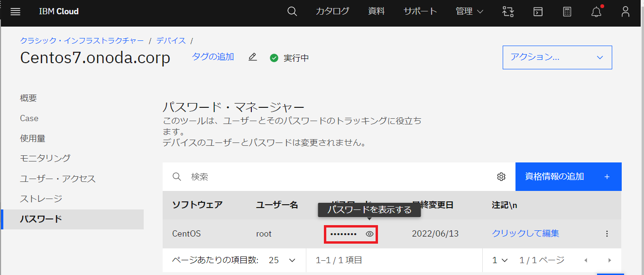644x275 pixels.
Task: Open サポート in the top bar
Action: 420,11
